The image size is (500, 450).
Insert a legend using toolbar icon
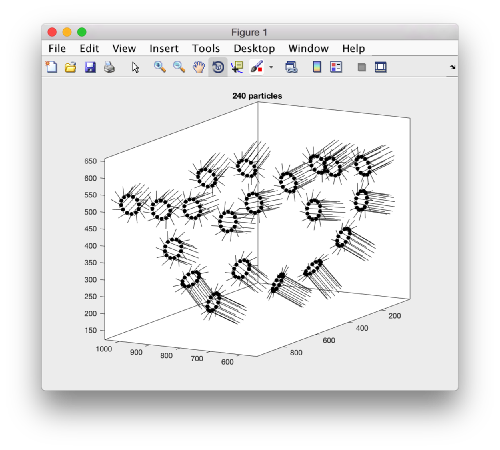click(336, 67)
